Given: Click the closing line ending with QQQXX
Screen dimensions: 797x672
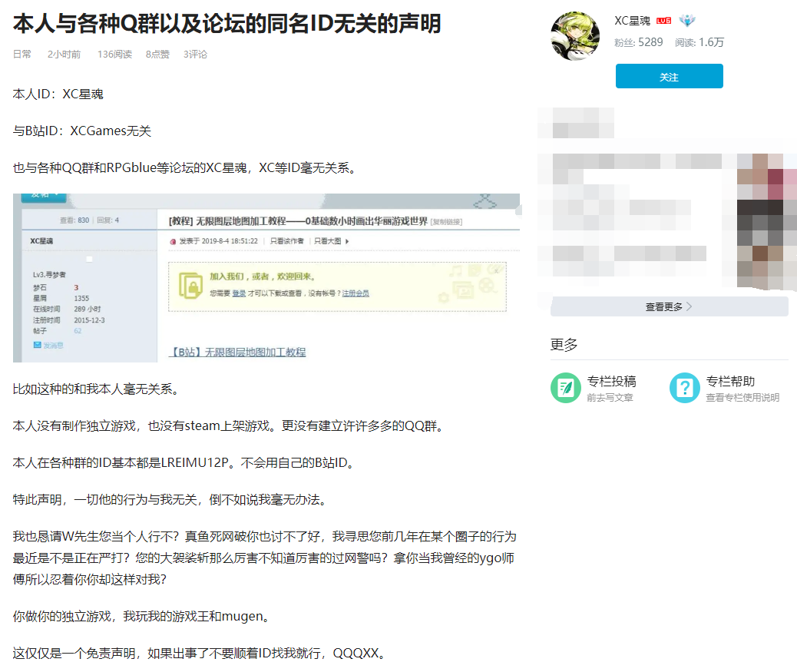Looking at the screenshot, I should 201,654.
